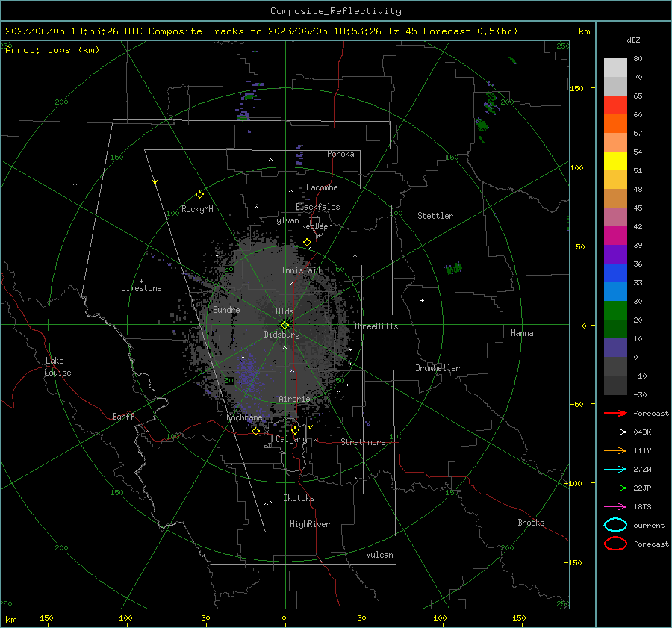Click the red forecast arrow in legend

point(615,413)
